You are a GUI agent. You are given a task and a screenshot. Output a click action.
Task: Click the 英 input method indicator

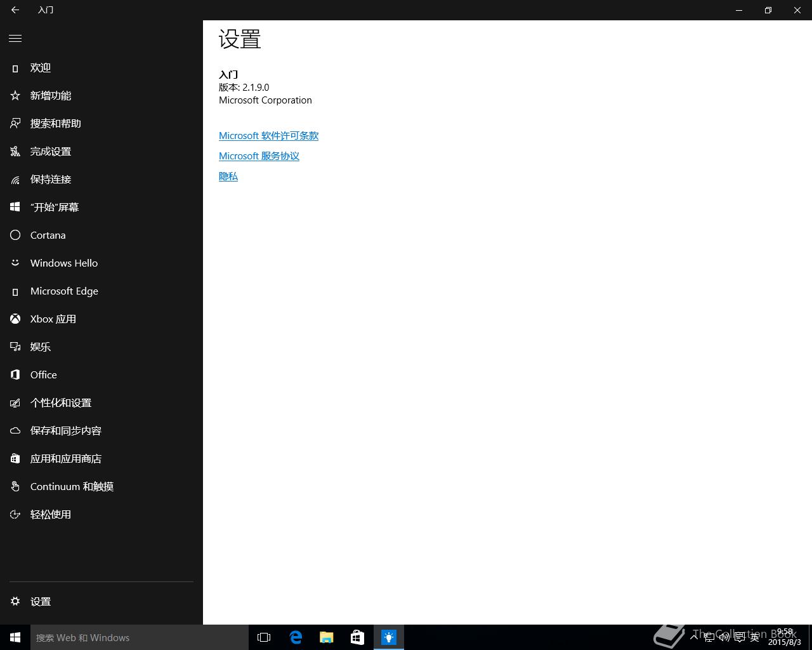754,637
